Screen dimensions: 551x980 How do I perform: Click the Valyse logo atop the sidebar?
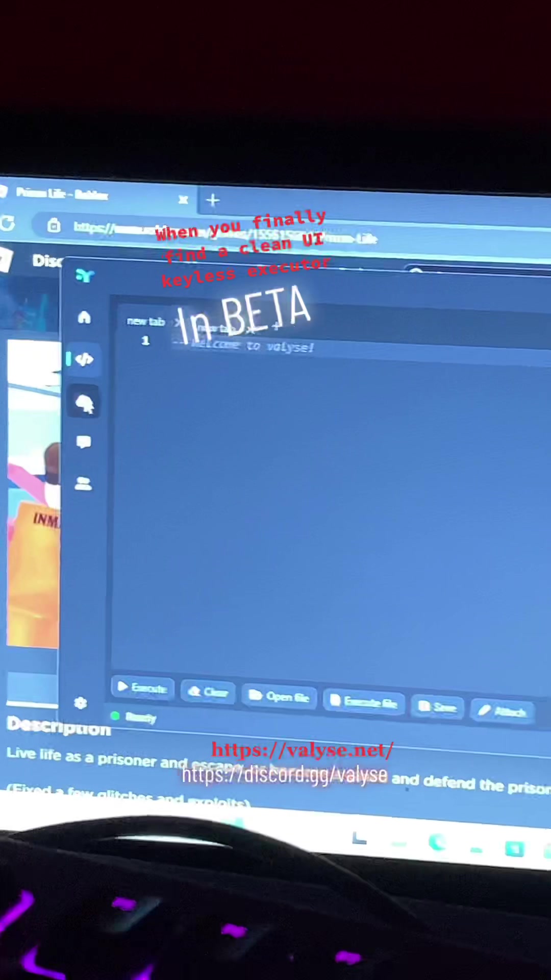coord(85,276)
